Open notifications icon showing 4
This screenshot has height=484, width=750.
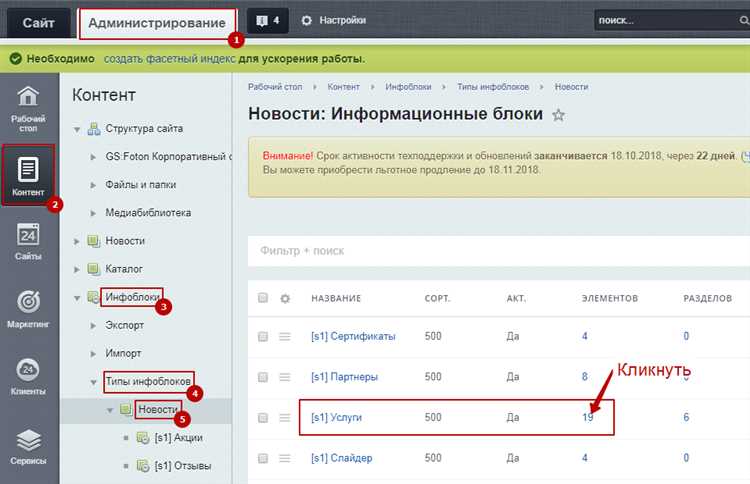[x=268, y=21]
